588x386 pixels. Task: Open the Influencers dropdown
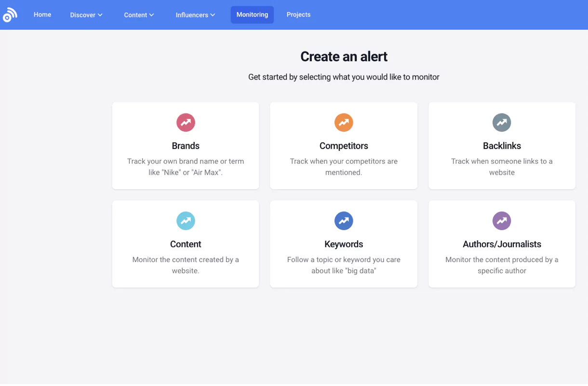point(195,14)
